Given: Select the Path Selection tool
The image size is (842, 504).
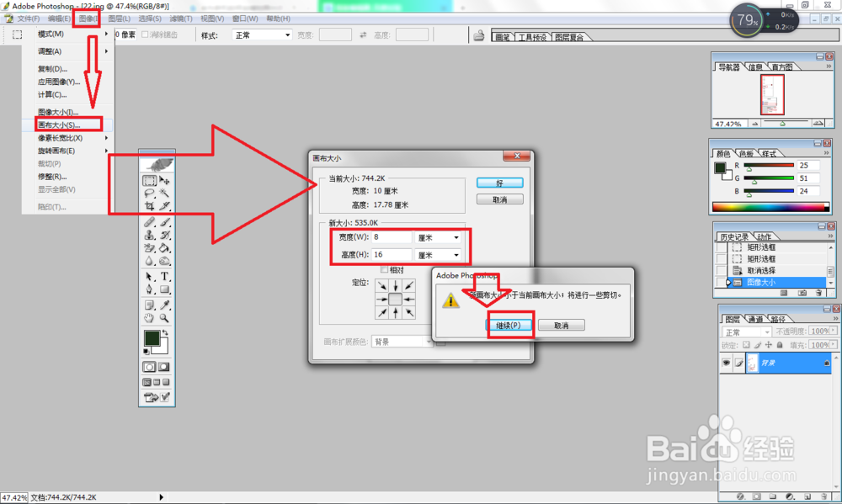Looking at the screenshot, I should 150,277.
